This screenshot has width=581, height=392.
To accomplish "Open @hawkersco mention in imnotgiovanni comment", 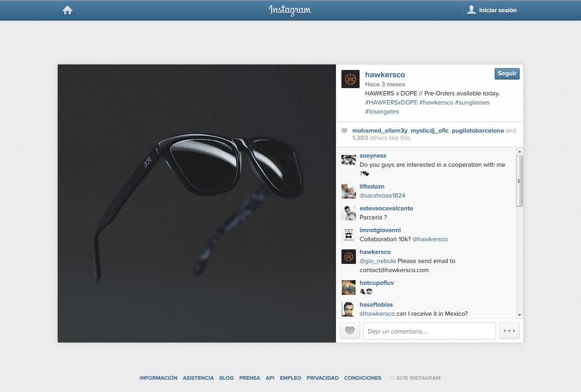I will coord(430,239).
